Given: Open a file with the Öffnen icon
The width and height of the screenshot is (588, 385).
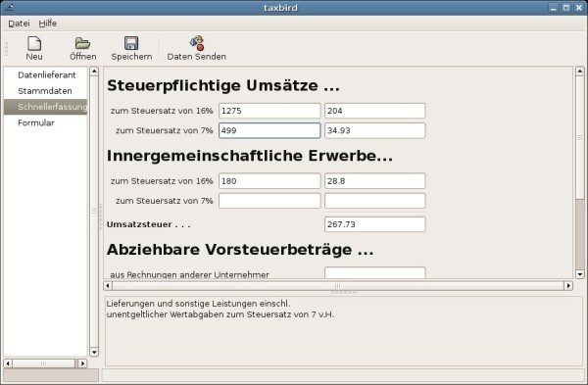Looking at the screenshot, I should click(82, 43).
